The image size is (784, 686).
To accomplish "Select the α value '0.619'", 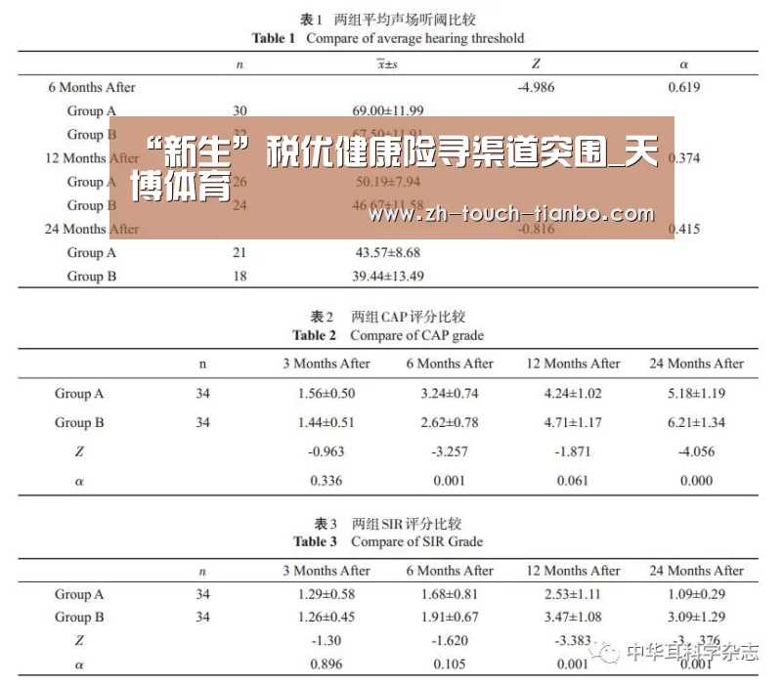I will coord(684,87).
